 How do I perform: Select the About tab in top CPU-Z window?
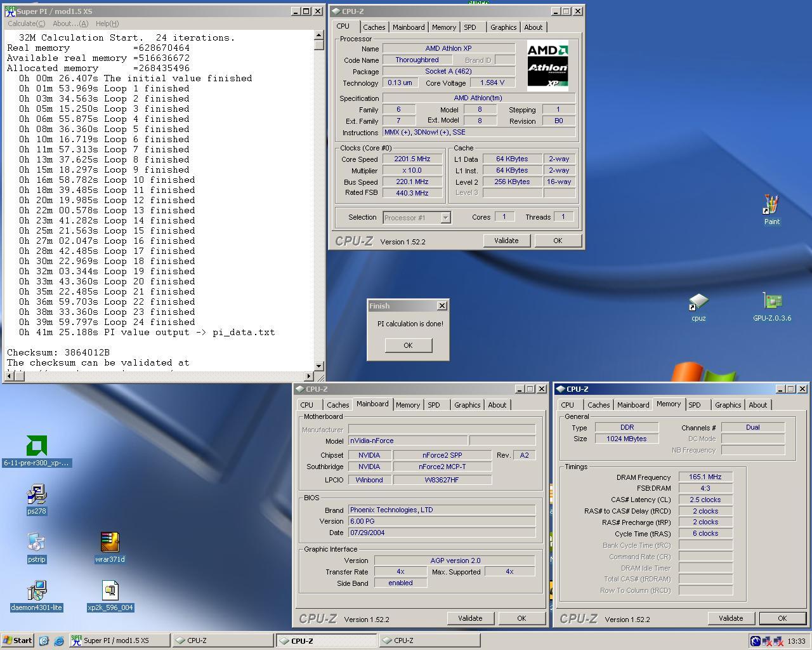point(533,27)
